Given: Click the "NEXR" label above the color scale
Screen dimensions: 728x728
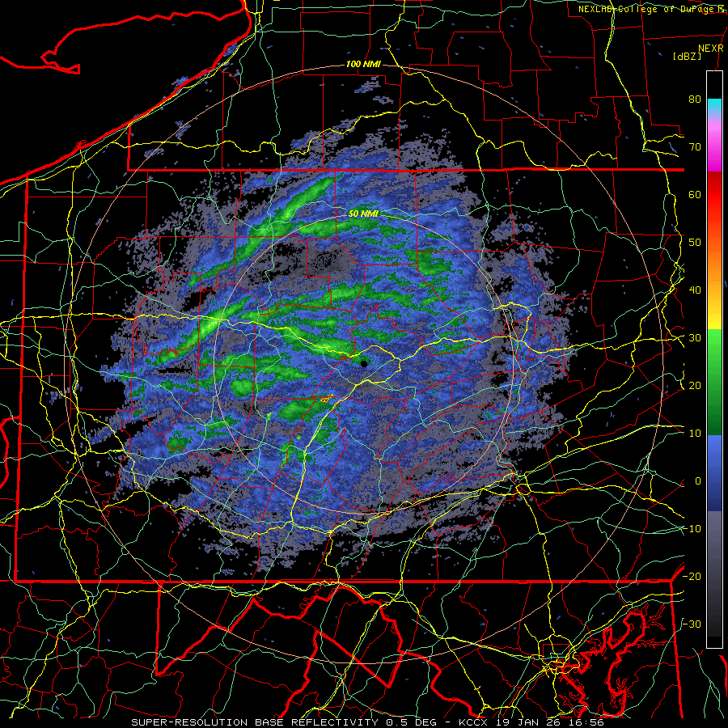Looking at the screenshot, I should click(x=710, y=49).
